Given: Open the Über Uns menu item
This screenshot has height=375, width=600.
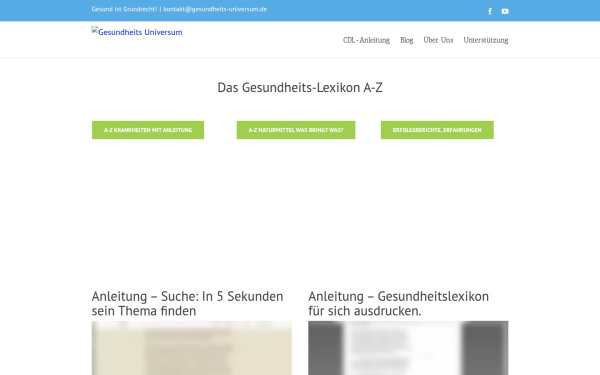Looking at the screenshot, I should (438, 40).
